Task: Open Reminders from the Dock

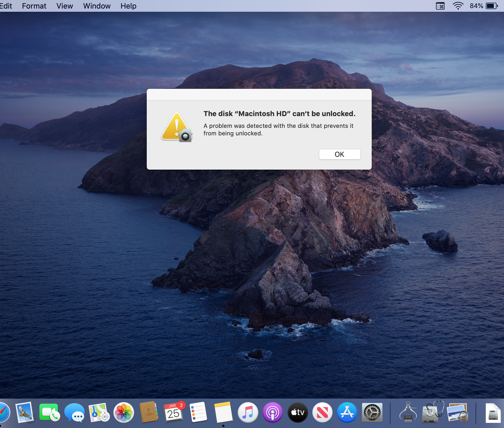Action: [x=198, y=412]
